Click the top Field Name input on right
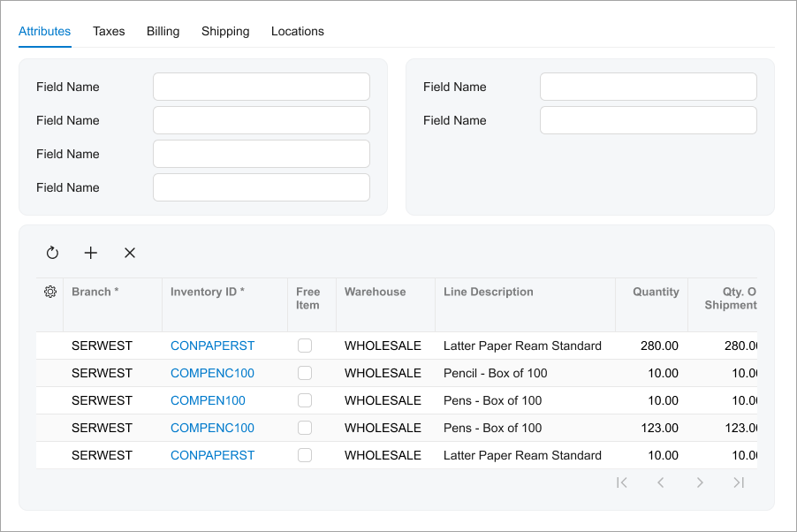 649,87
